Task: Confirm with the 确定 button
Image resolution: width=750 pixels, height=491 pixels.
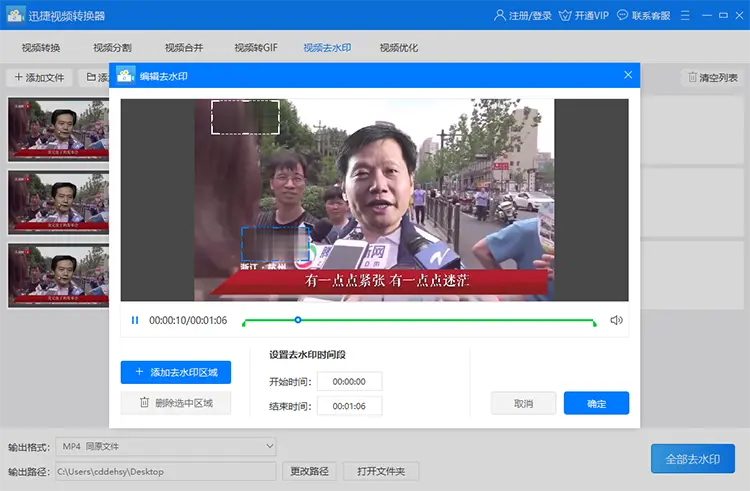Action: click(x=596, y=403)
